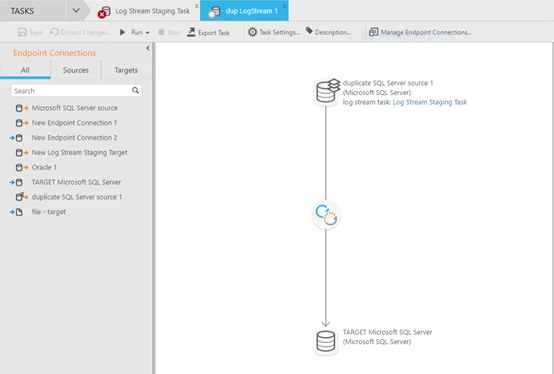The width and height of the screenshot is (554, 374).
Task: Click source icon beside New Endpoint Connection 1
Action: click(22, 123)
